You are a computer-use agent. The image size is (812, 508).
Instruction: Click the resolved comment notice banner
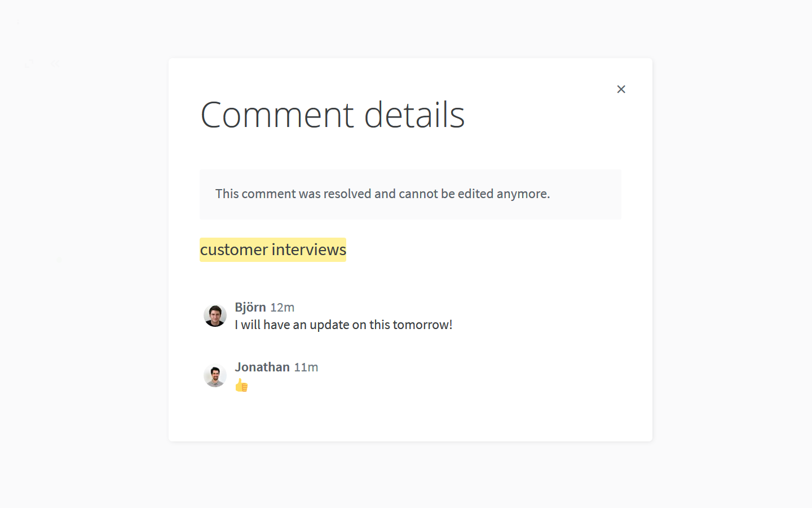411,194
